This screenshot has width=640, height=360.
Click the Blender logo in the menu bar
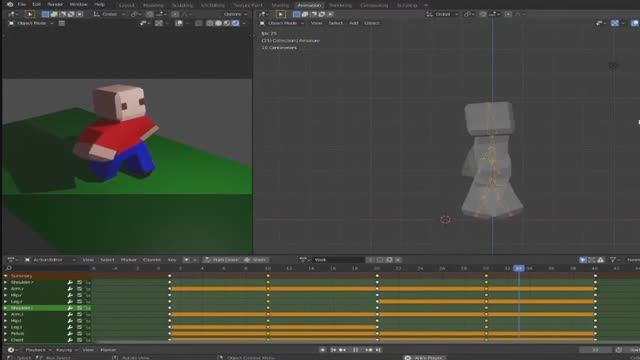click(x=9, y=4)
